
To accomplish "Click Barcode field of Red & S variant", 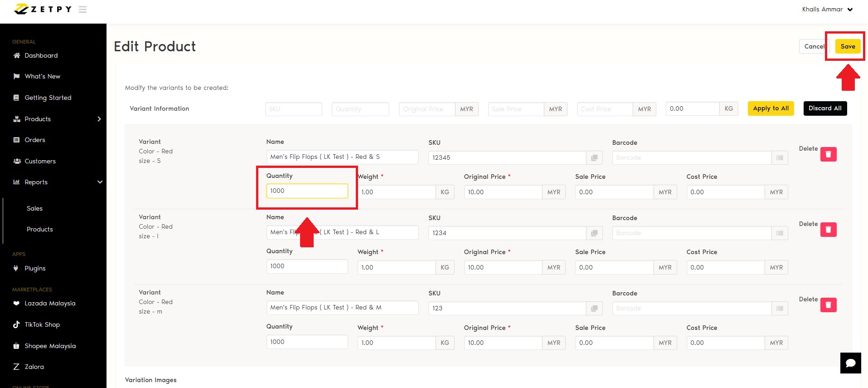I will click(x=692, y=158).
